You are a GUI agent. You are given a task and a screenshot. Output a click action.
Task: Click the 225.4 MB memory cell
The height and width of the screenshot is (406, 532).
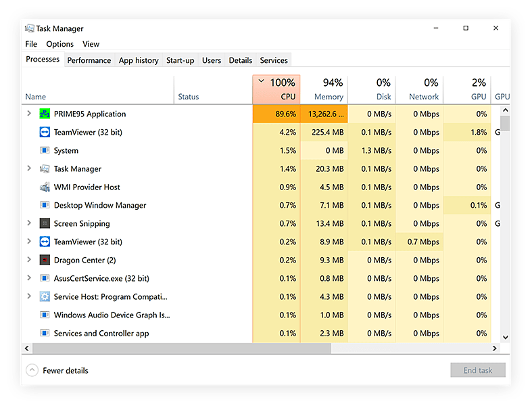click(324, 132)
